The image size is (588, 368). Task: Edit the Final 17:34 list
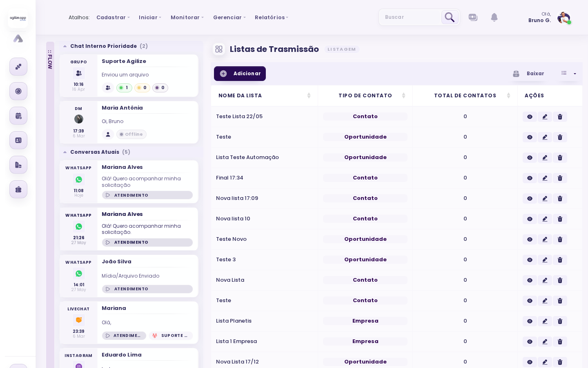tap(545, 178)
